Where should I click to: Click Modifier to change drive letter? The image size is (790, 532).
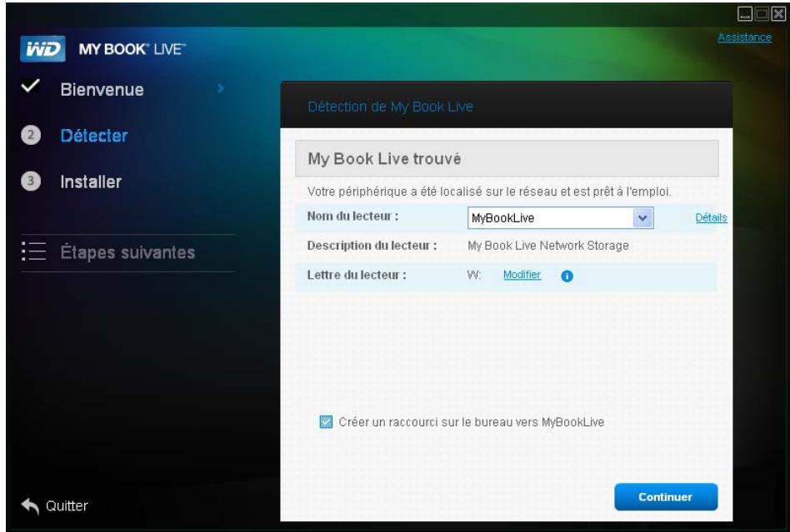pos(522,275)
